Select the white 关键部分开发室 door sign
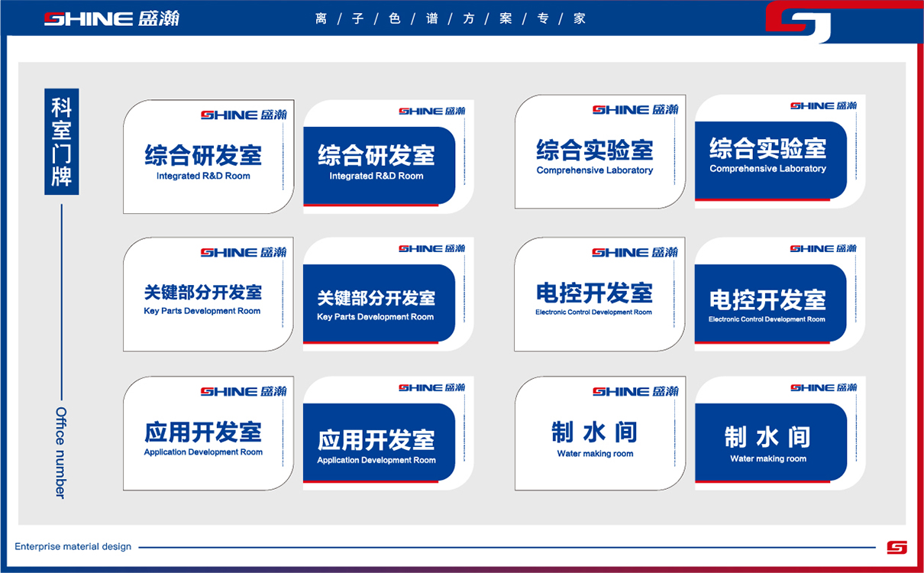 coord(208,294)
